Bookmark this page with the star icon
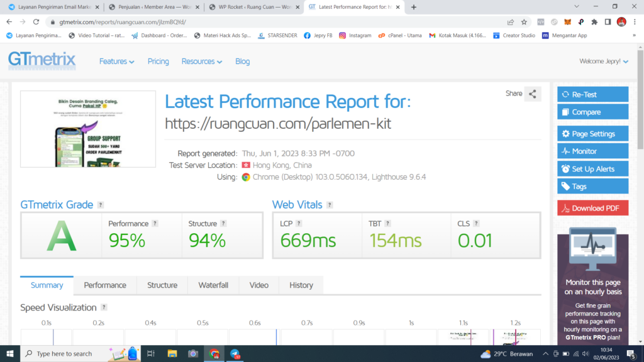644x362 pixels. (x=524, y=22)
